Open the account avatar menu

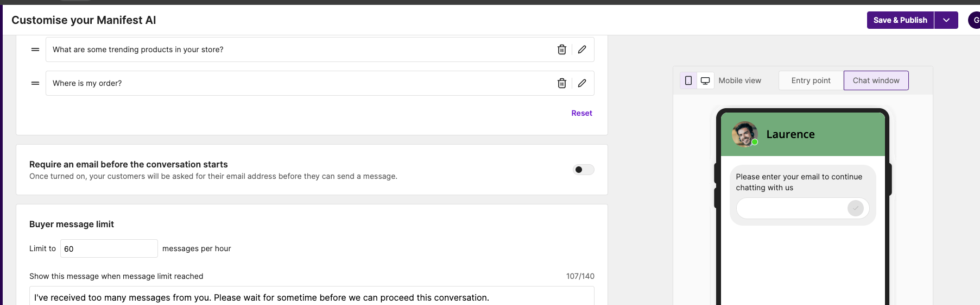(975, 20)
